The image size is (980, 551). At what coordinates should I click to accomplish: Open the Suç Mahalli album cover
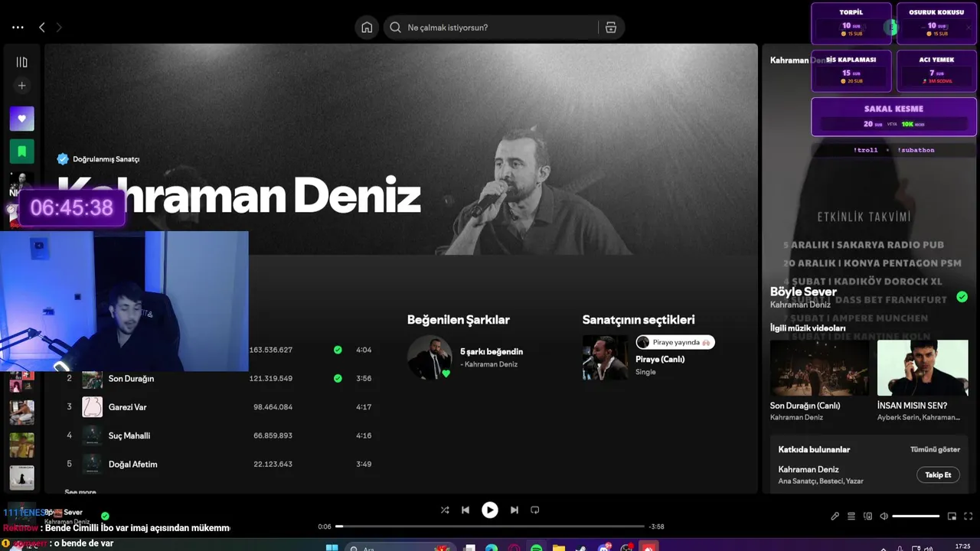pos(92,435)
